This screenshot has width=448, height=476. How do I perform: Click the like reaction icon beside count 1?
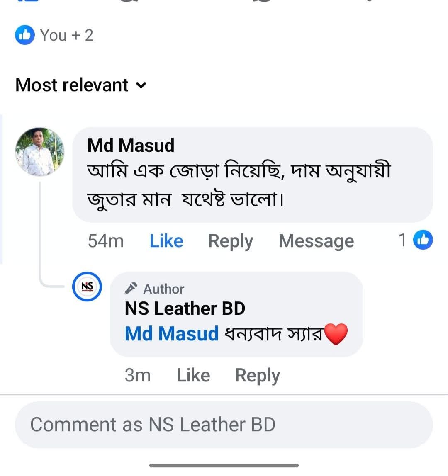coord(423,240)
